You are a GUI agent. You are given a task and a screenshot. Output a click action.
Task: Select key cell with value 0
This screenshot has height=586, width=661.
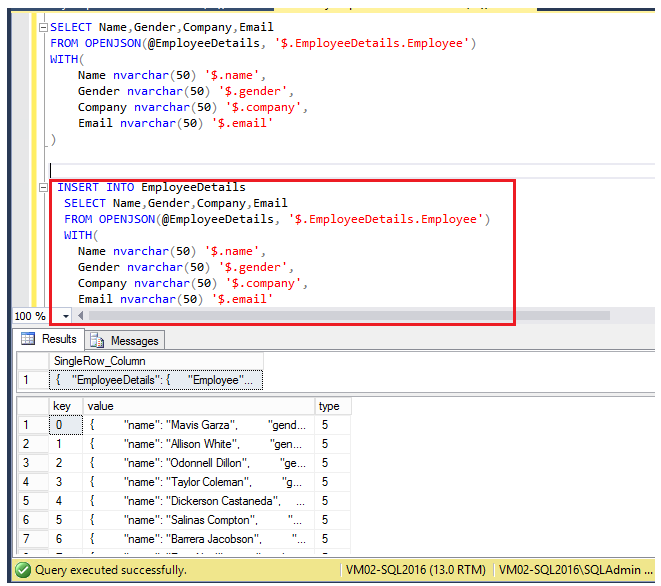coord(66,425)
